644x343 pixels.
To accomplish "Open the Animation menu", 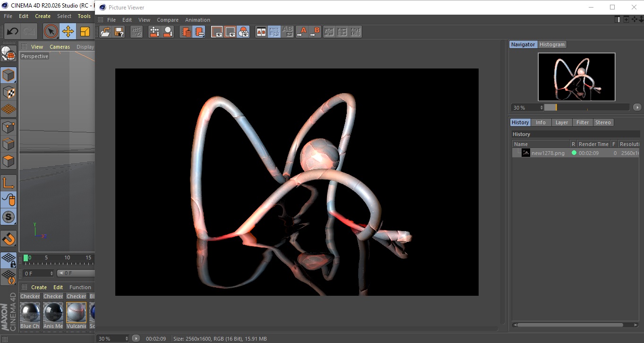I will click(x=197, y=20).
